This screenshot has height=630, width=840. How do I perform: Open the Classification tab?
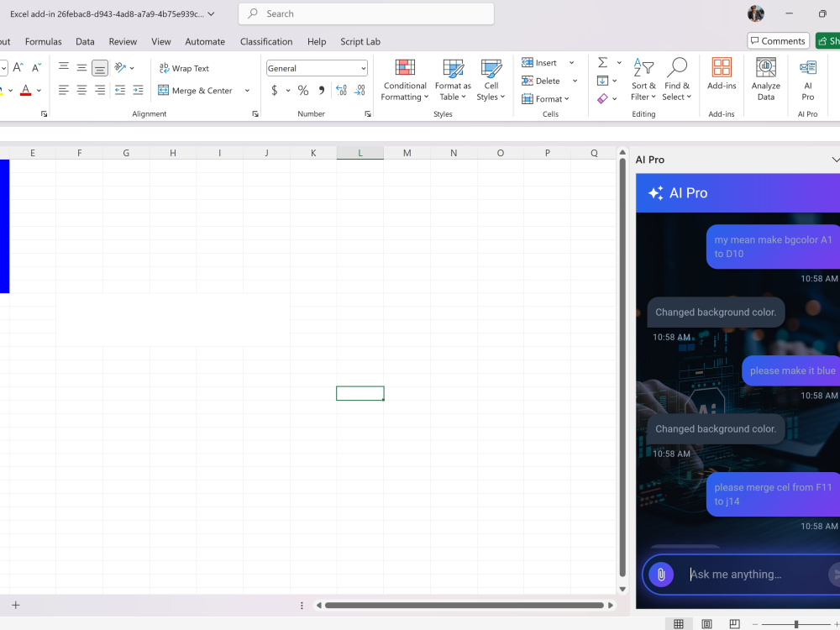pos(266,41)
